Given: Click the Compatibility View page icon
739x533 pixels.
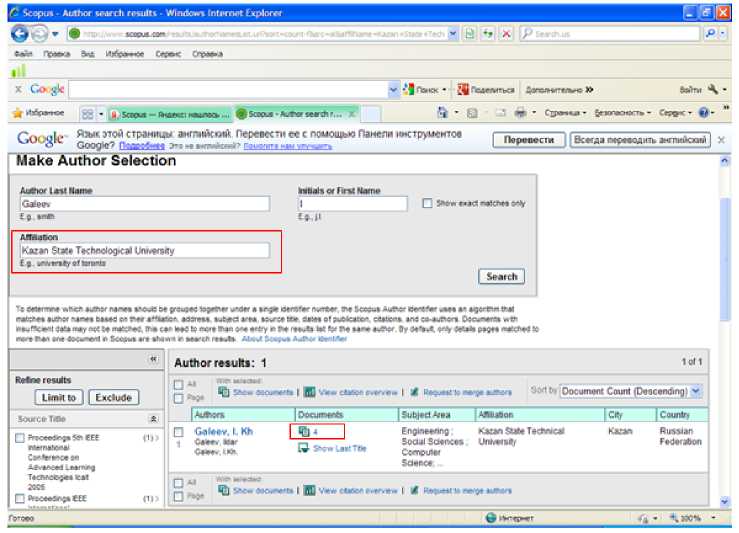Looking at the screenshot, I should point(470,34).
